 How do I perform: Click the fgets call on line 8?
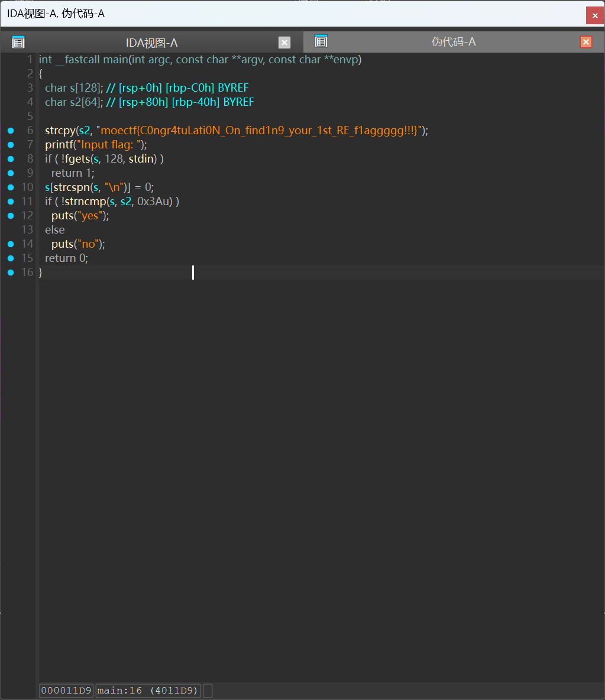click(77, 159)
